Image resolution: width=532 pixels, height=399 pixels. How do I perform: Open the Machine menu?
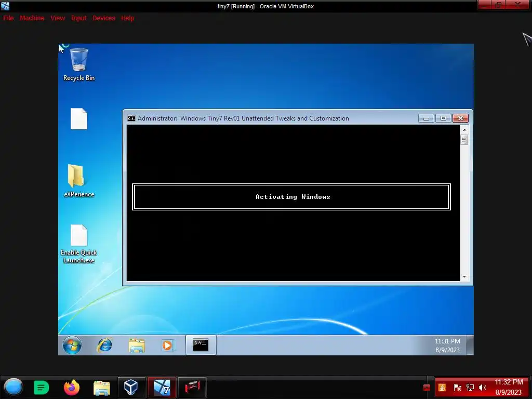click(32, 18)
